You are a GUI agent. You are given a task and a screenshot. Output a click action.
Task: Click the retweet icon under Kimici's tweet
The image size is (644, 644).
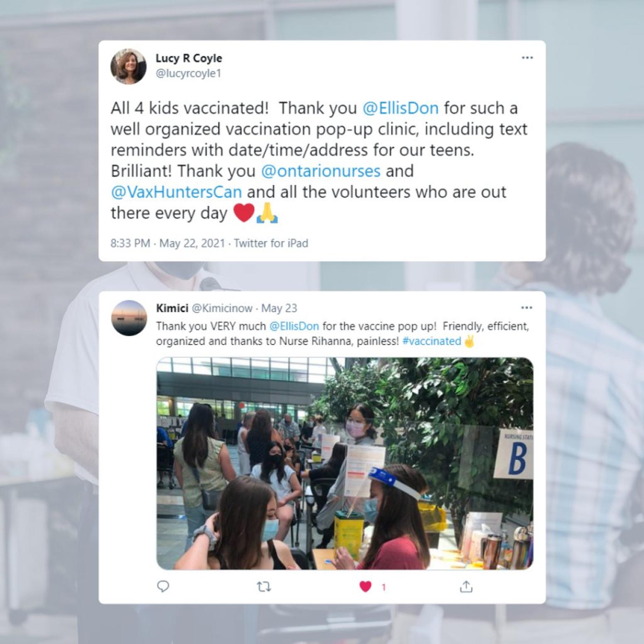pos(264,587)
